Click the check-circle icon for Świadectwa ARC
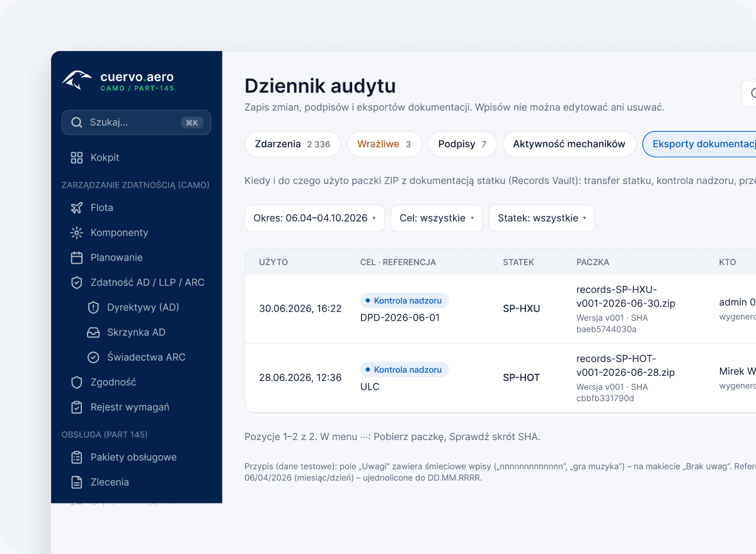 tap(93, 357)
